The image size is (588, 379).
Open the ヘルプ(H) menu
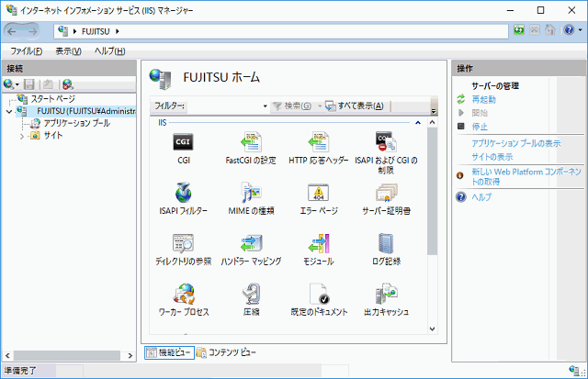[109, 51]
